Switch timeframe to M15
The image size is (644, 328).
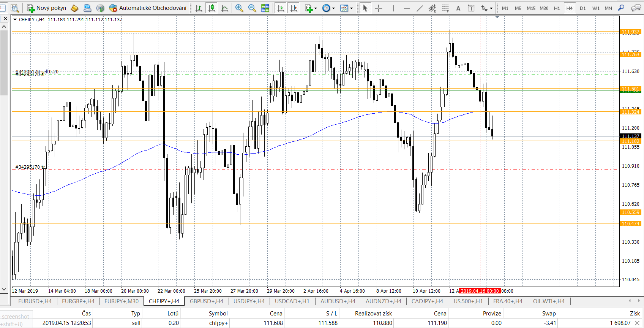pyautogui.click(x=531, y=8)
